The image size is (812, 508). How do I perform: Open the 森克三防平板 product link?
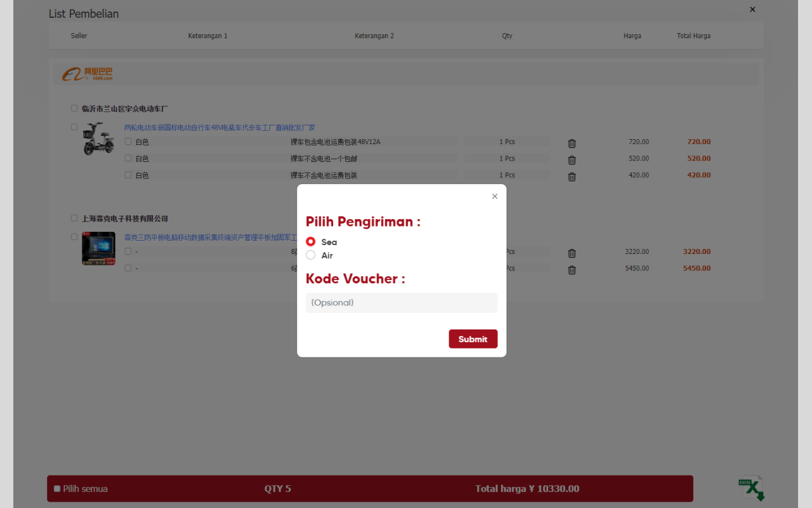(x=209, y=236)
